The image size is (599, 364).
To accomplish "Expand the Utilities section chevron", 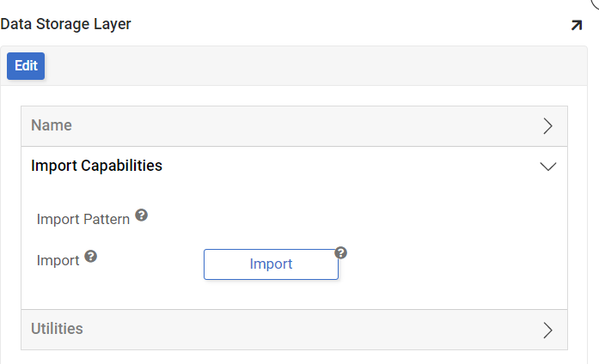I will click(547, 330).
